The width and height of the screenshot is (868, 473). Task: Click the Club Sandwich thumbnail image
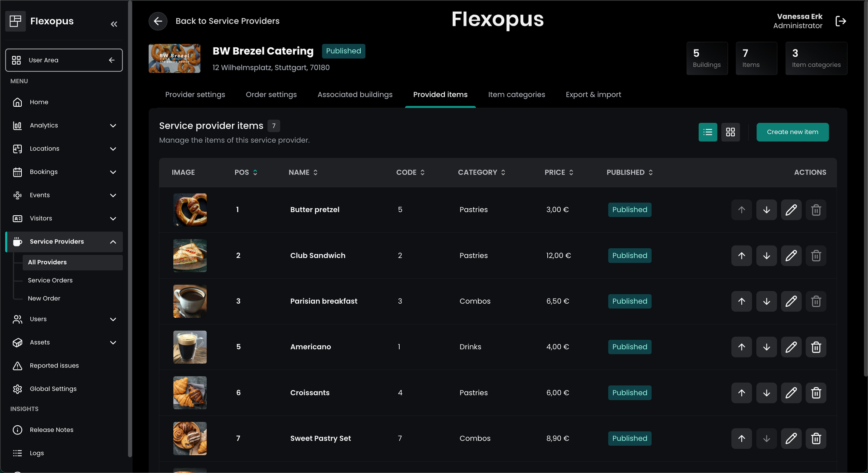pyautogui.click(x=190, y=256)
